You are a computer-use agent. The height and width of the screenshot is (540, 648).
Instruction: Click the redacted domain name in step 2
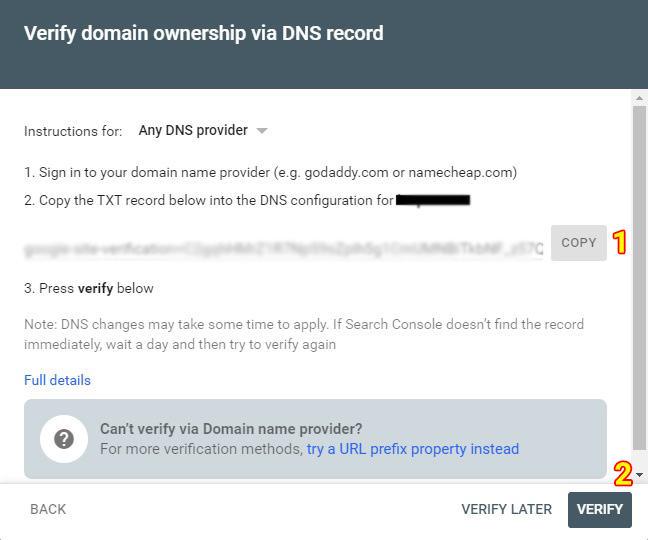433,200
